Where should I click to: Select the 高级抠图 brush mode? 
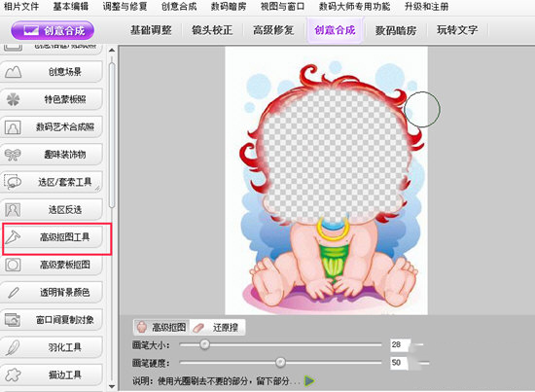click(x=161, y=327)
